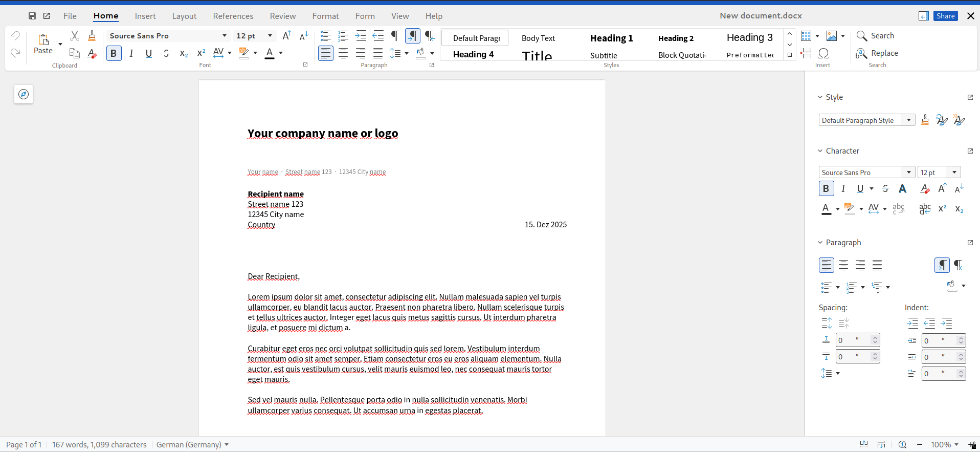980x452 pixels.
Task: Click the ribbon Strikethrough icon
Action: (166, 53)
